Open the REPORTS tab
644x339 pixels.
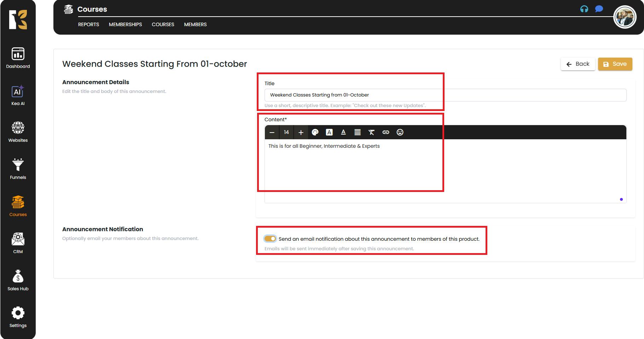[x=88, y=24]
